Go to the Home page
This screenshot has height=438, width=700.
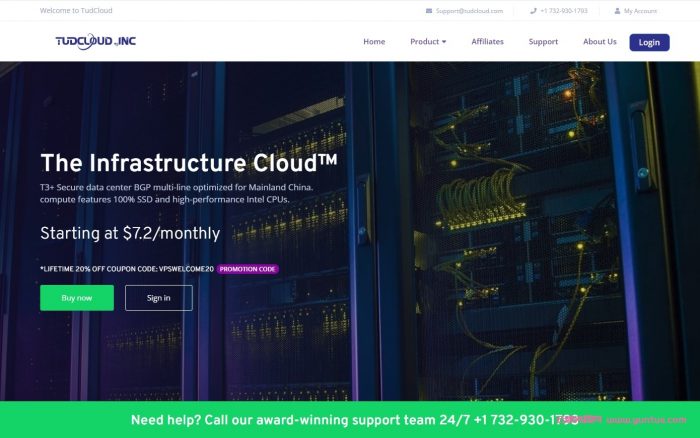point(374,42)
